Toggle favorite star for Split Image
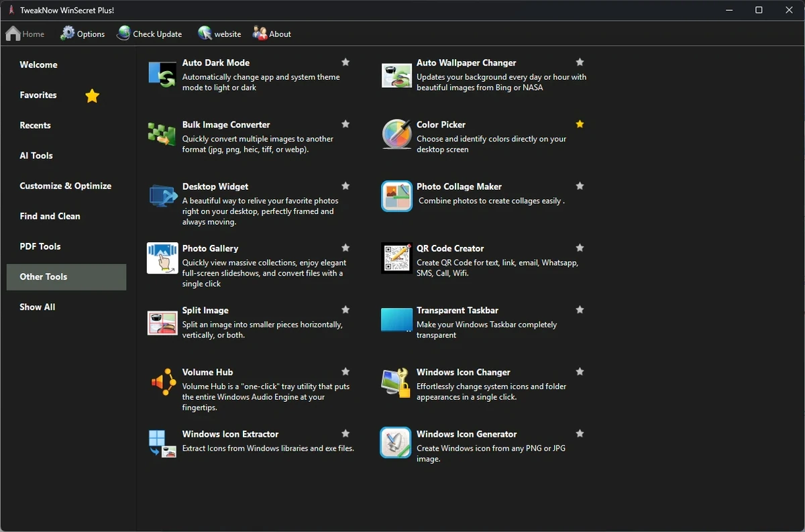 345,310
